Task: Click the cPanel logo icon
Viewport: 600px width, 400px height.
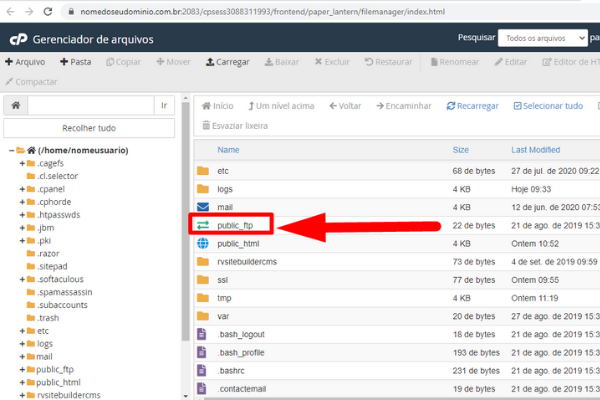Action: click(x=18, y=39)
